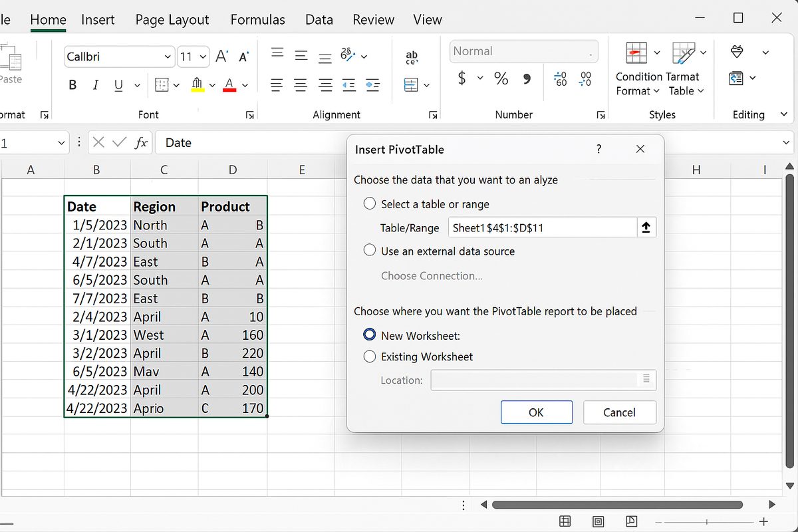
Task: Click the Table/Range input field
Action: click(x=543, y=228)
